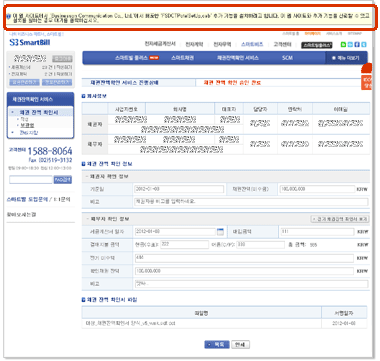Click 과거채권잔액 확인서 보기 button
Viewport: 380px width, 361px height.
click(339, 219)
